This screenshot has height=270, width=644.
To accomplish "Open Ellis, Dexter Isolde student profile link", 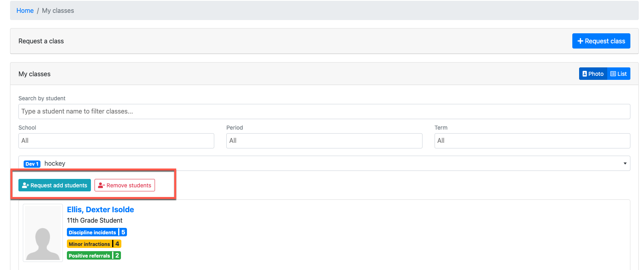I will click(x=100, y=209).
